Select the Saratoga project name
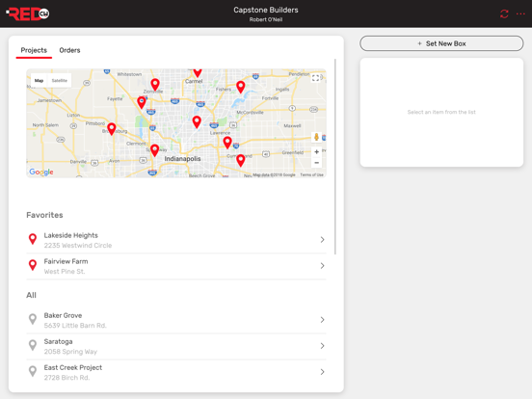532x399 pixels. (x=58, y=342)
